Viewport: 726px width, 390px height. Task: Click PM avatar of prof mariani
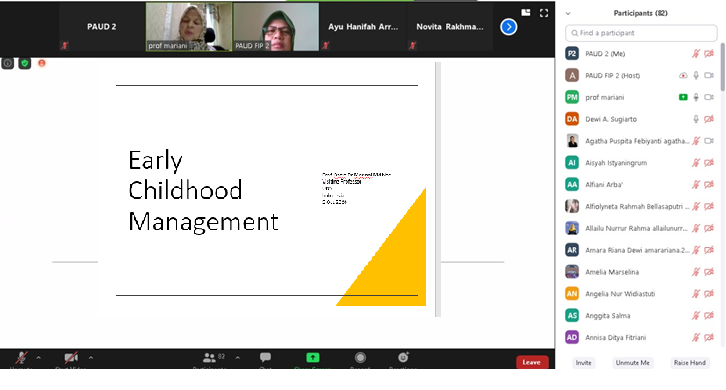[x=572, y=97]
